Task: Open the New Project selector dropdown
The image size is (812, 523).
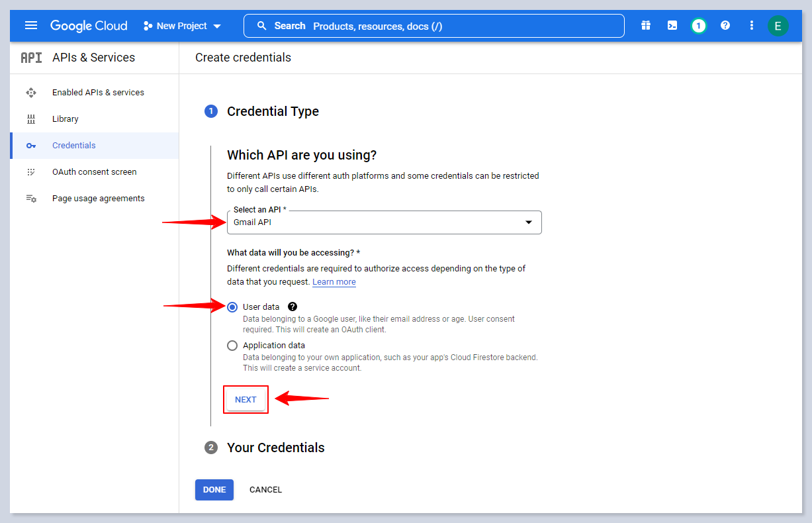Action: (182, 26)
